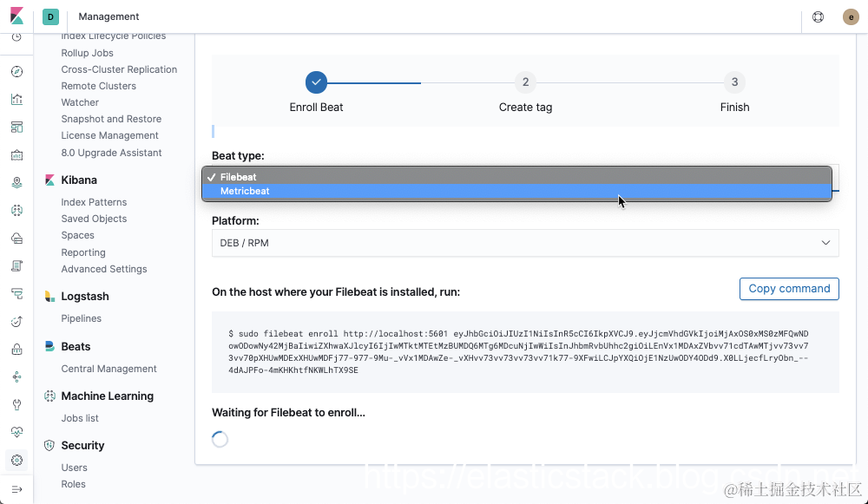Go to step 3 Finish

coord(734,82)
